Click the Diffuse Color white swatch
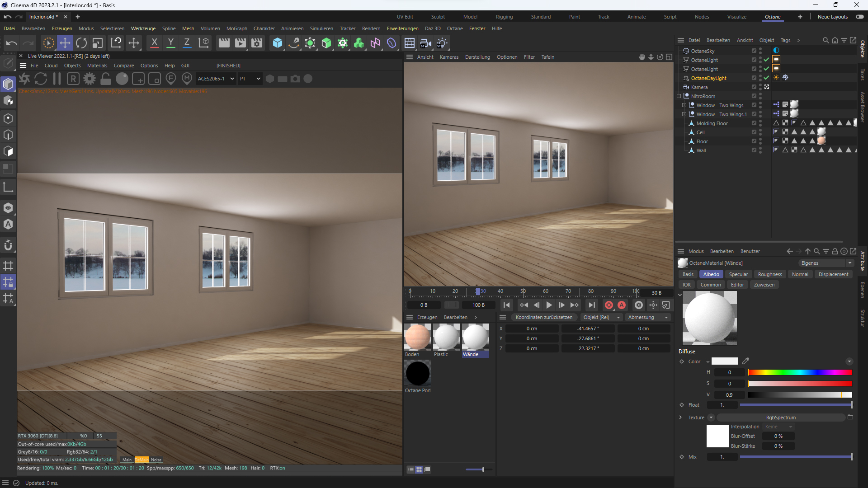Image resolution: width=868 pixels, height=488 pixels. [x=724, y=361]
